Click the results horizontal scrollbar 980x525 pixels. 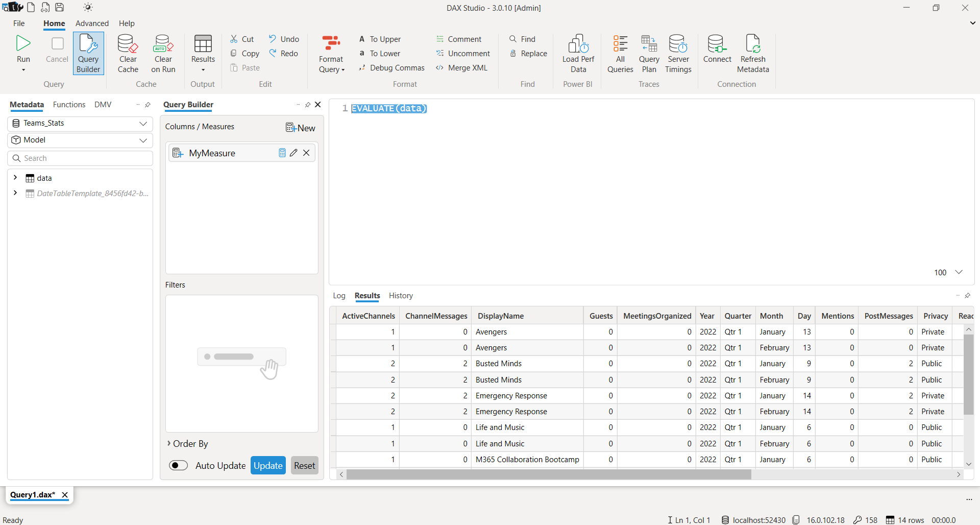click(x=548, y=474)
